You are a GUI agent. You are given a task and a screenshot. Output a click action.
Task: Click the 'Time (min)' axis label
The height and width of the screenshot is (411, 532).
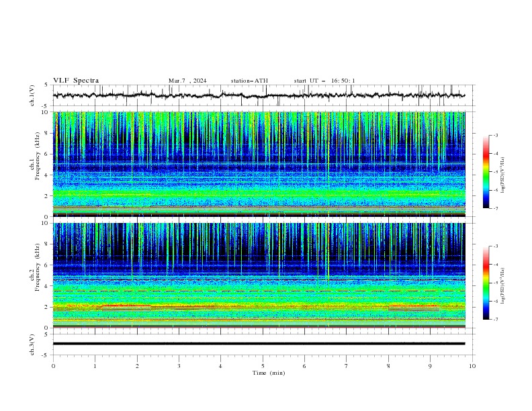(269, 373)
